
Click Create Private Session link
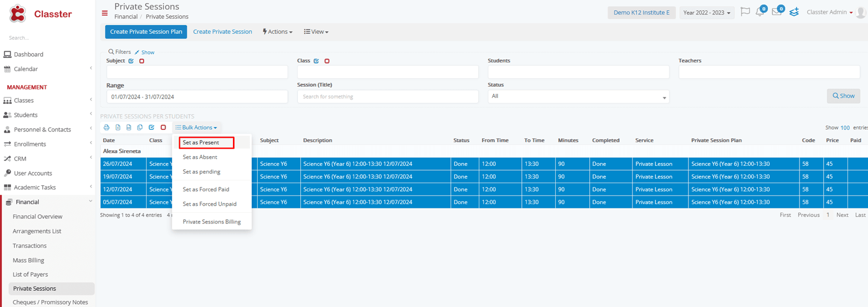[223, 32]
